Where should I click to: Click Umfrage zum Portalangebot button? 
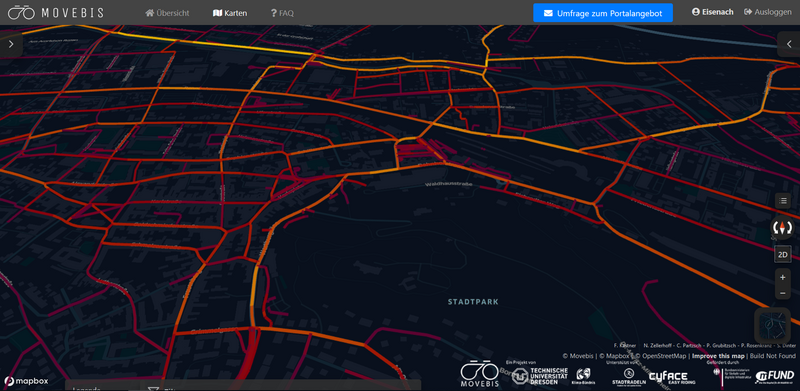tap(603, 13)
